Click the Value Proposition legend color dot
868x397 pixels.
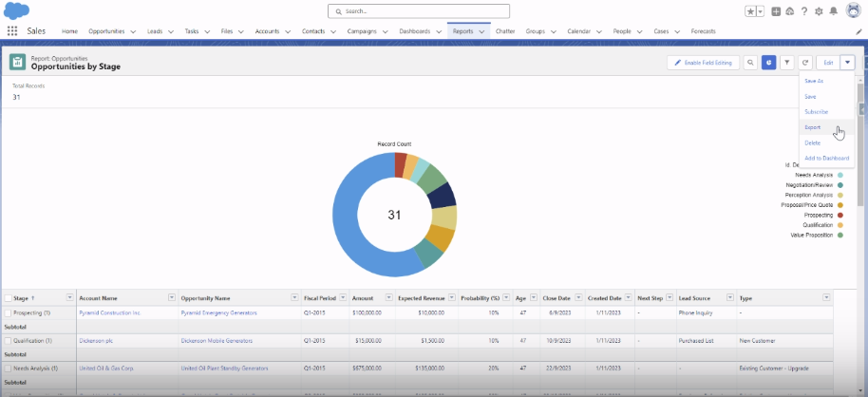pyautogui.click(x=840, y=236)
